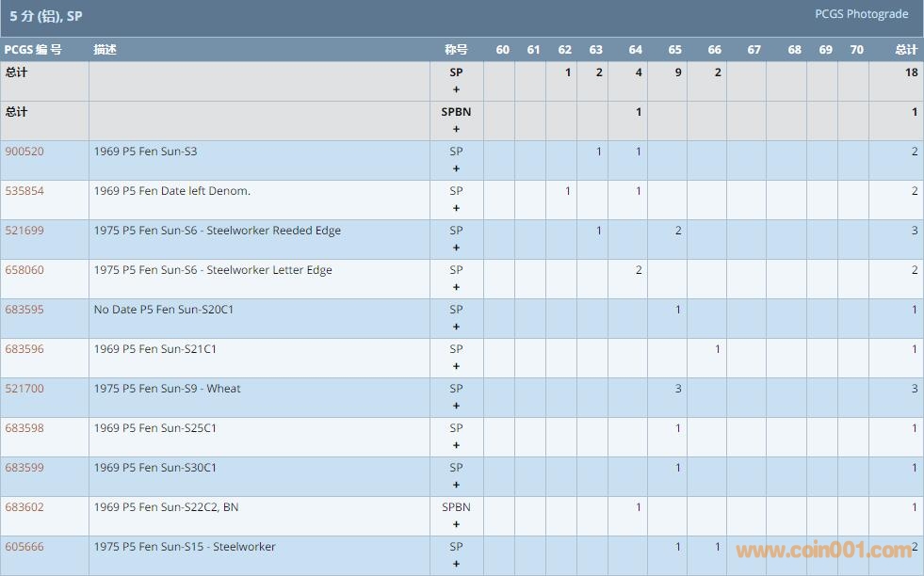The image size is (924, 576).
Task: Click the 描述 column header
Action: click(x=105, y=50)
